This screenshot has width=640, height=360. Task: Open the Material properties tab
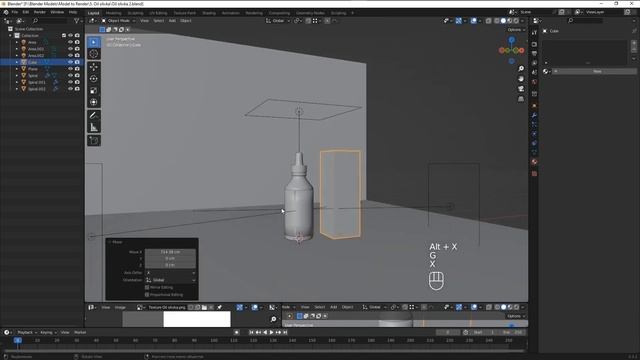pyautogui.click(x=534, y=162)
